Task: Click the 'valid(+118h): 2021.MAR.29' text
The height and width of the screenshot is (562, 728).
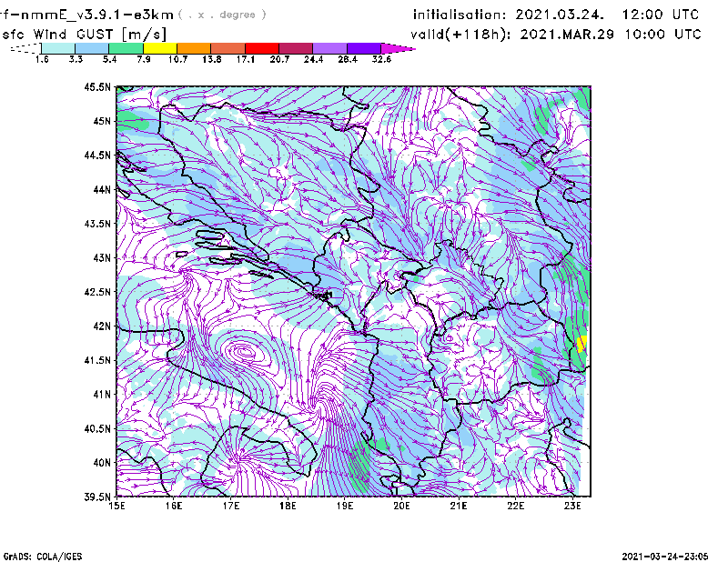Action: pos(512,35)
